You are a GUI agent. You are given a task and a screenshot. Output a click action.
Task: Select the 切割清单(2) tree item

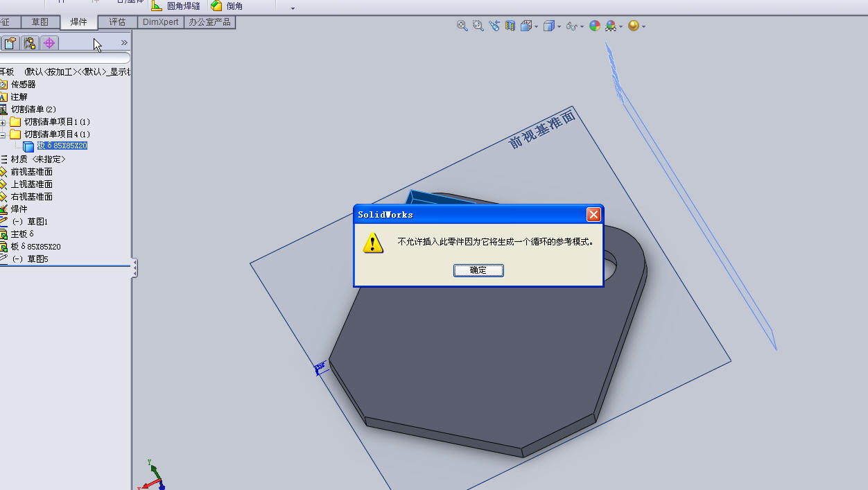(33, 110)
